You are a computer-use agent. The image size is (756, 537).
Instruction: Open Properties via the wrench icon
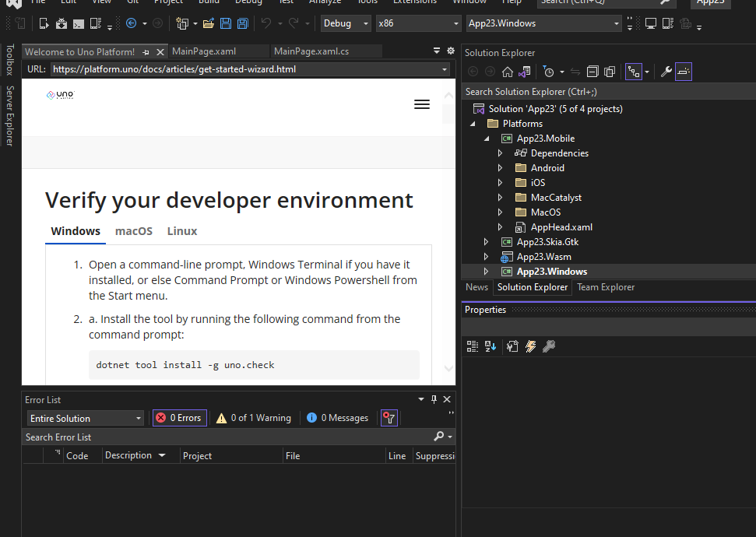[x=666, y=71]
